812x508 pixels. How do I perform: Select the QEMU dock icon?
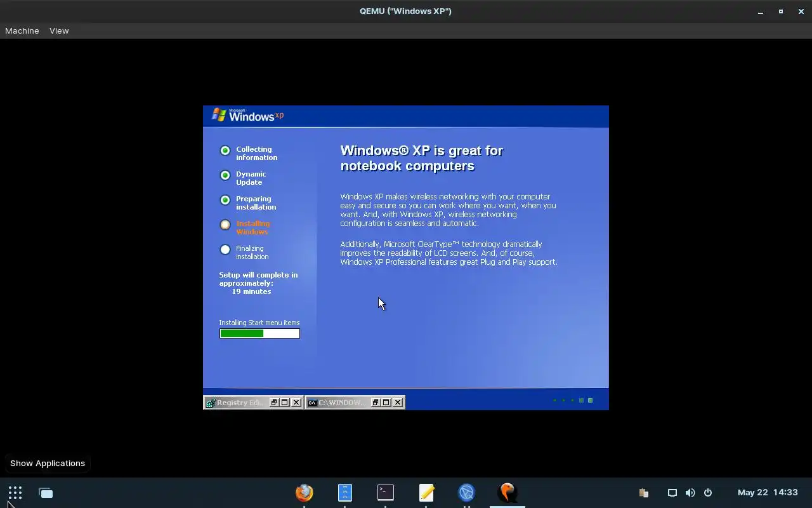[x=507, y=493]
